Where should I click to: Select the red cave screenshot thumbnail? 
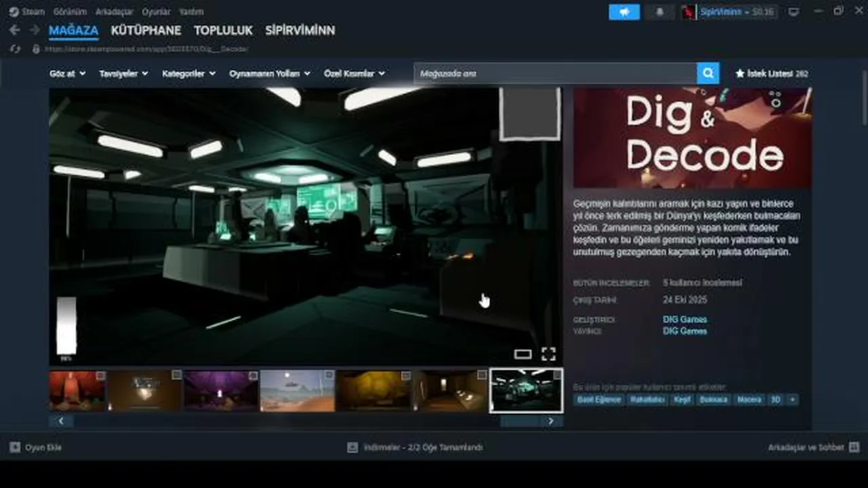pyautogui.click(x=77, y=390)
